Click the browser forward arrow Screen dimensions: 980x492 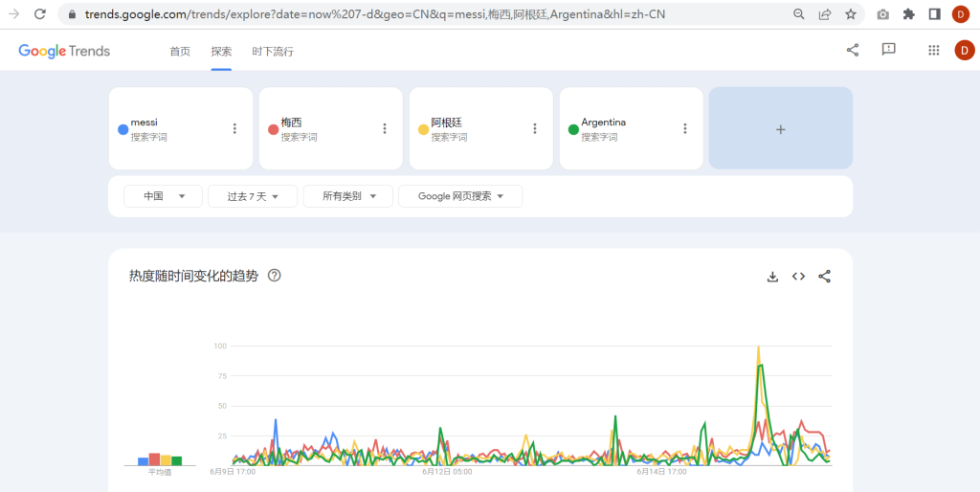(13, 13)
